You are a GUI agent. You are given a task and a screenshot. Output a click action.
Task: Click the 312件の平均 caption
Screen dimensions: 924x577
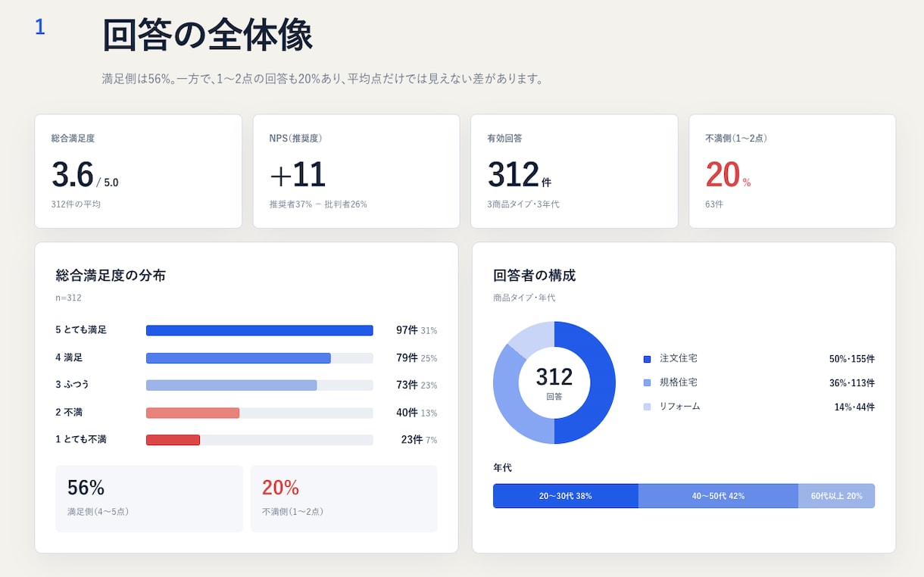tap(76, 204)
